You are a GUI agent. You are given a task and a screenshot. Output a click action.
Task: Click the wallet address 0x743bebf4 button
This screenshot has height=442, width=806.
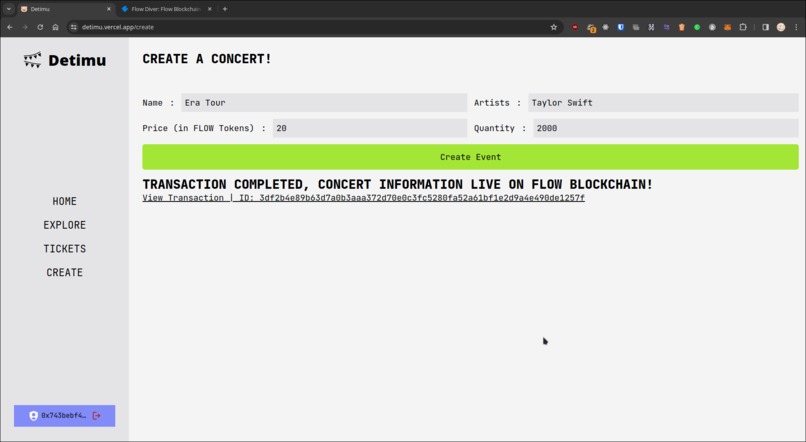pos(64,416)
